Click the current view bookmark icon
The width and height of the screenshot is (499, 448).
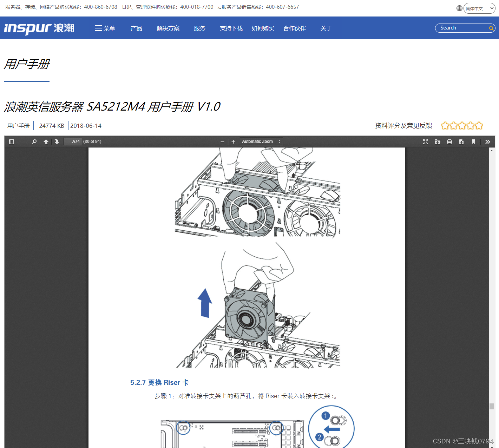(473, 142)
